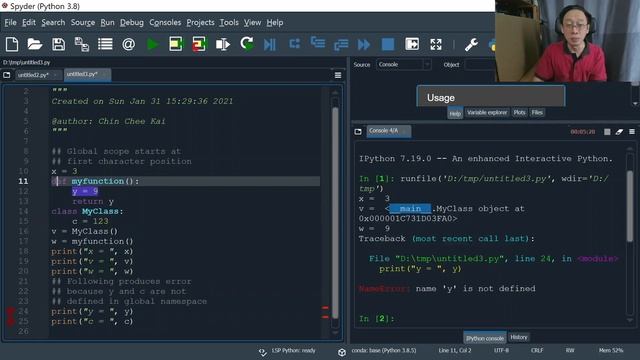The height and width of the screenshot is (360, 640).
Task: Clear the console with the eraser icon
Action: (619, 132)
